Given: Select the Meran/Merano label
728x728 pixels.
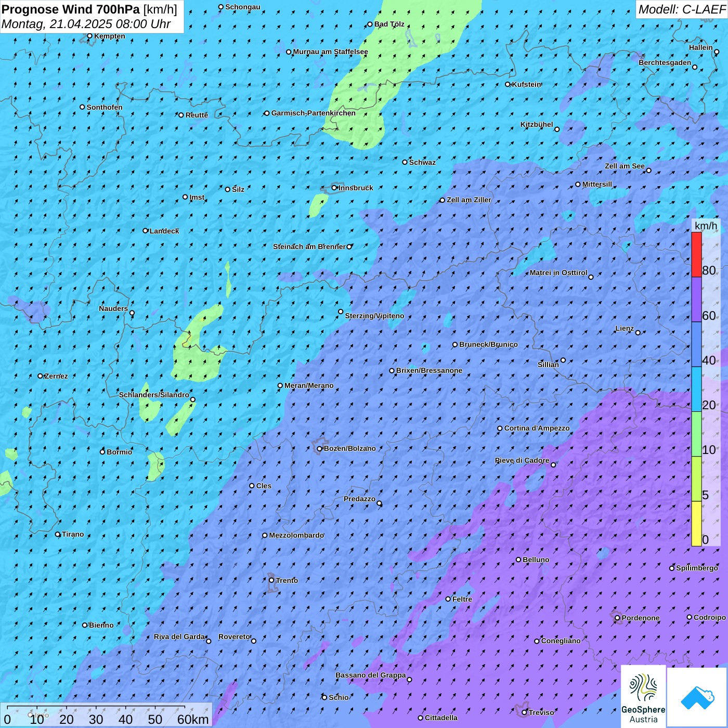Looking at the screenshot, I should [309, 385].
